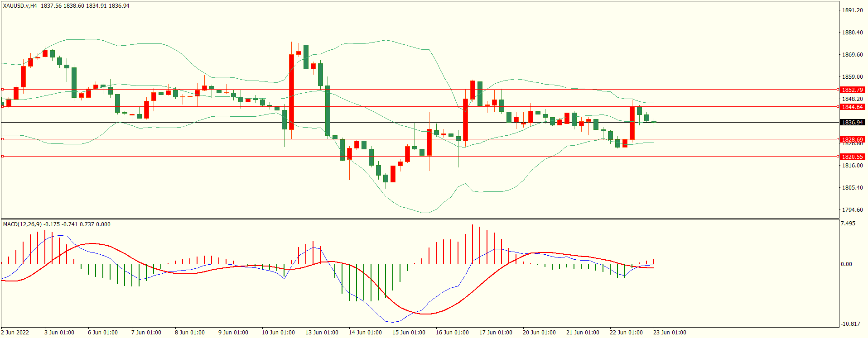Click the 1891.20 price scale value
Image resolution: width=868 pixels, height=338 pixels.
[852, 10]
